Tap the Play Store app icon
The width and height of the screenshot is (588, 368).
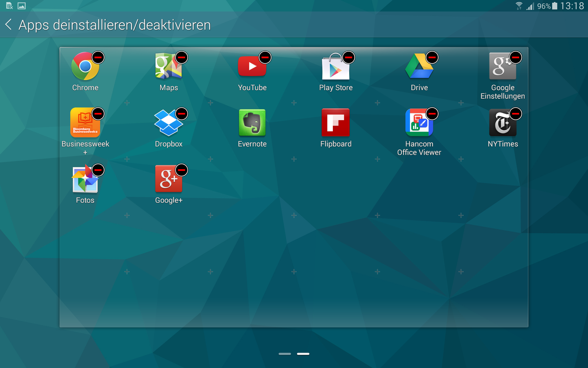click(336, 66)
